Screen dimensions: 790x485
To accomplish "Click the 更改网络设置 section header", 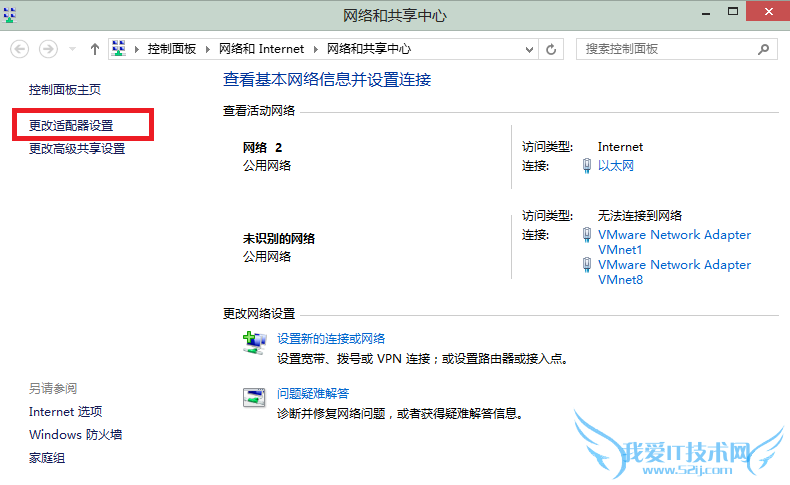I will point(259,314).
